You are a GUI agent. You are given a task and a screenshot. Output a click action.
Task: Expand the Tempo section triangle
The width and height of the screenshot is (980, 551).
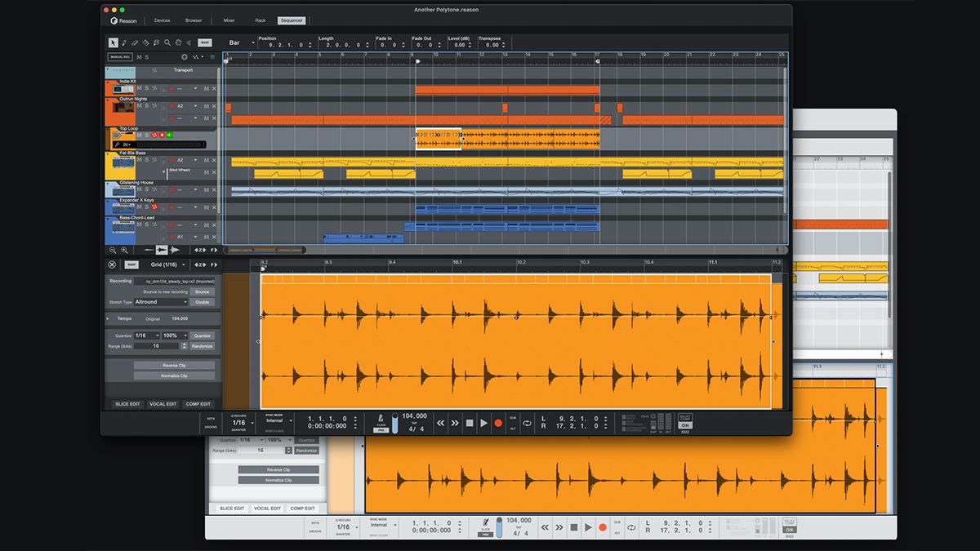click(108, 318)
